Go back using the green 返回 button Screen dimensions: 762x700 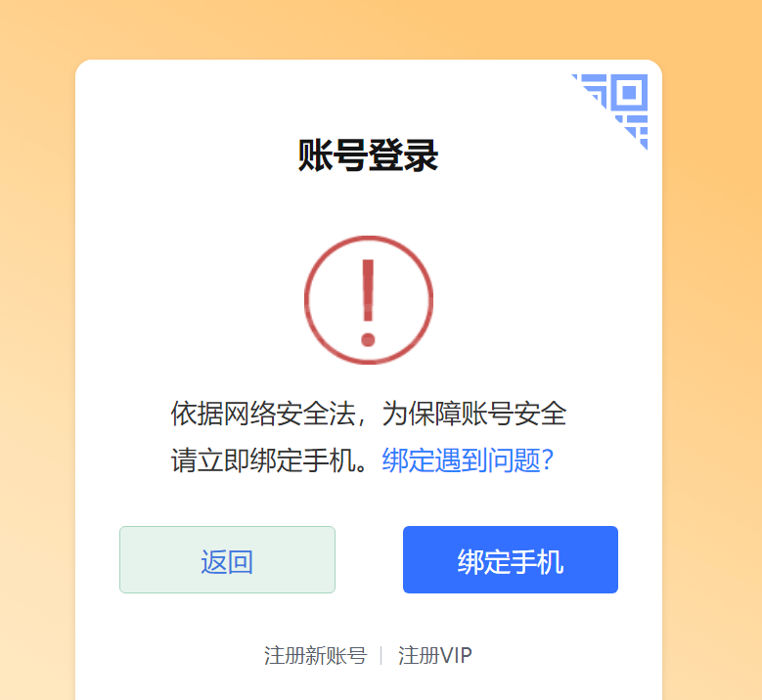click(228, 559)
